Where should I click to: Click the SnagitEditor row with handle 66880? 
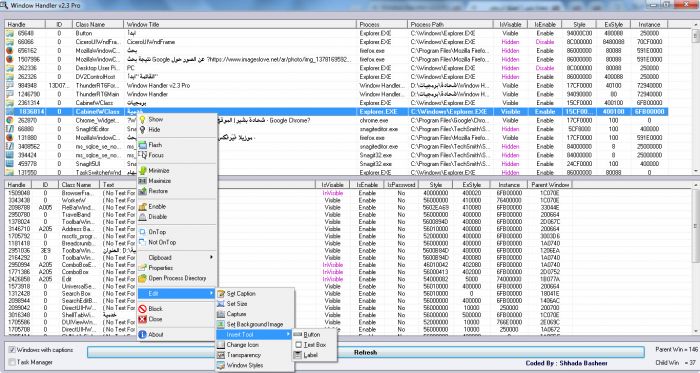point(337,129)
